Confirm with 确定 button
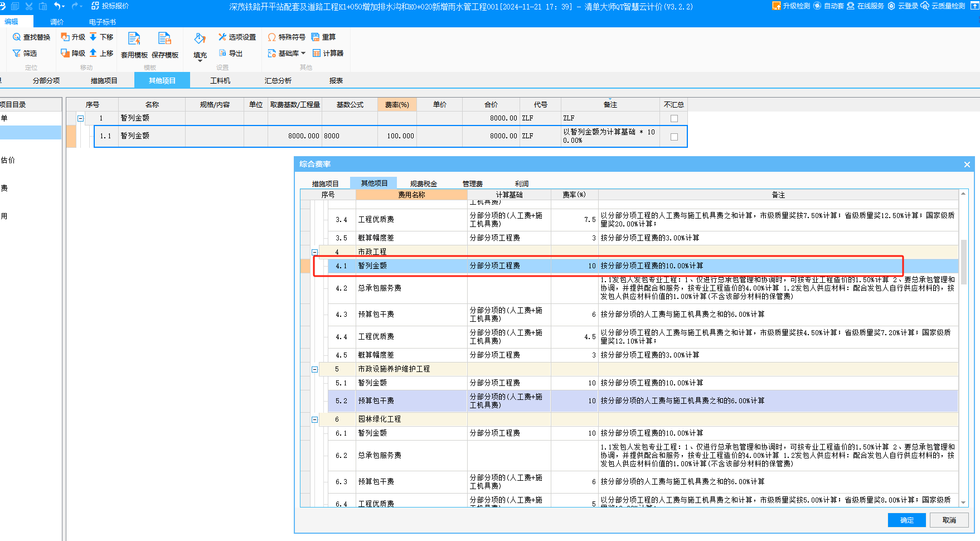The height and width of the screenshot is (541, 980). [x=907, y=520]
